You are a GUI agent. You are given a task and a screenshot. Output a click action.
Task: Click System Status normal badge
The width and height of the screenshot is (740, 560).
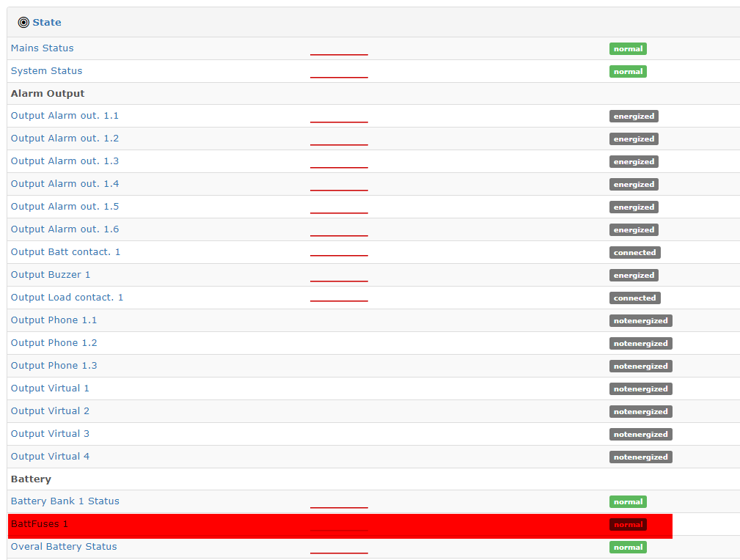[628, 71]
